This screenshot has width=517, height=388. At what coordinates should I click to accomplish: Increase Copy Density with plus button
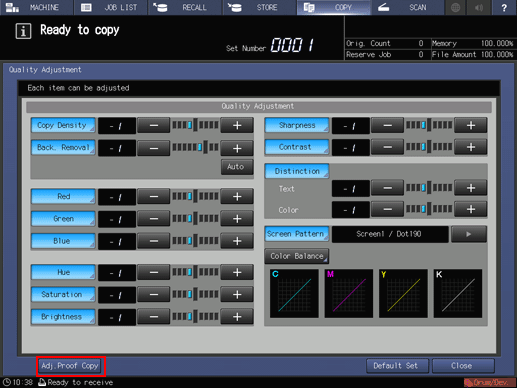pyautogui.click(x=237, y=125)
